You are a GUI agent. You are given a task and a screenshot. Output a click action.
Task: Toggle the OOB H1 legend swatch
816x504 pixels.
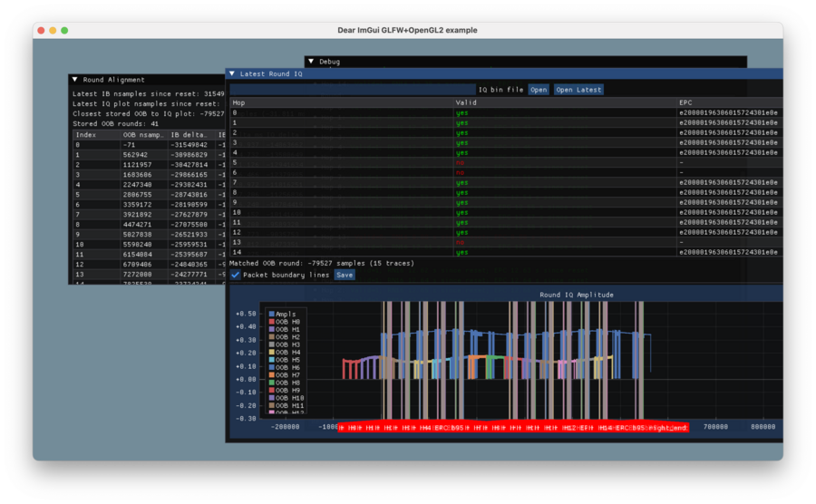click(272, 329)
